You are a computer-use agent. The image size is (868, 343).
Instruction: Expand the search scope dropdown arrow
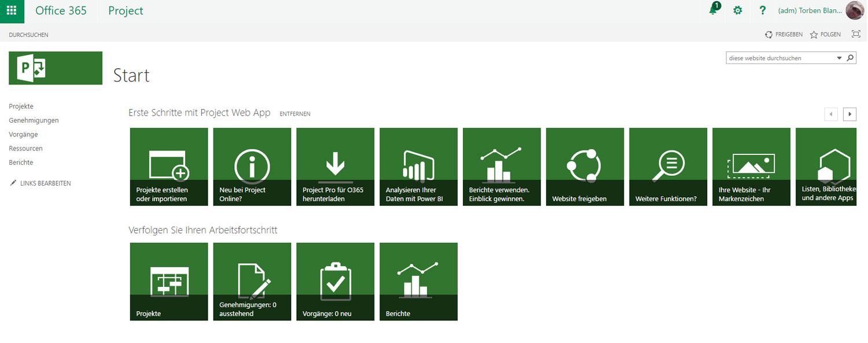(x=840, y=58)
